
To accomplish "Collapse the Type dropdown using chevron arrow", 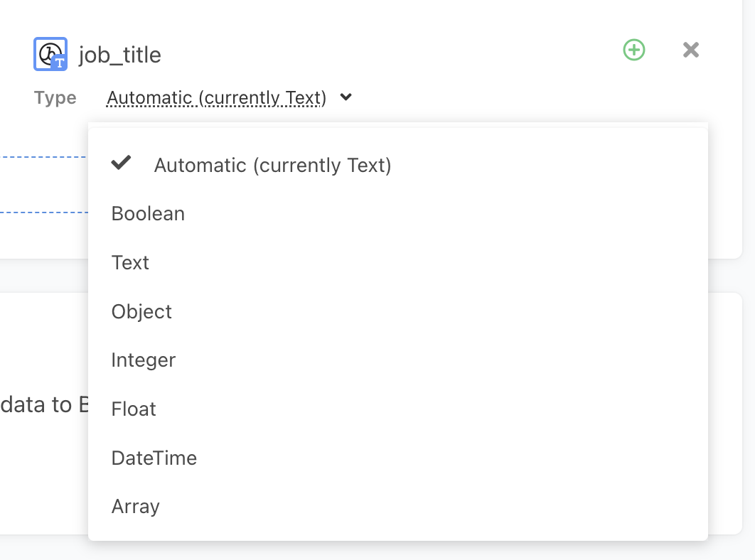I will click(x=346, y=97).
